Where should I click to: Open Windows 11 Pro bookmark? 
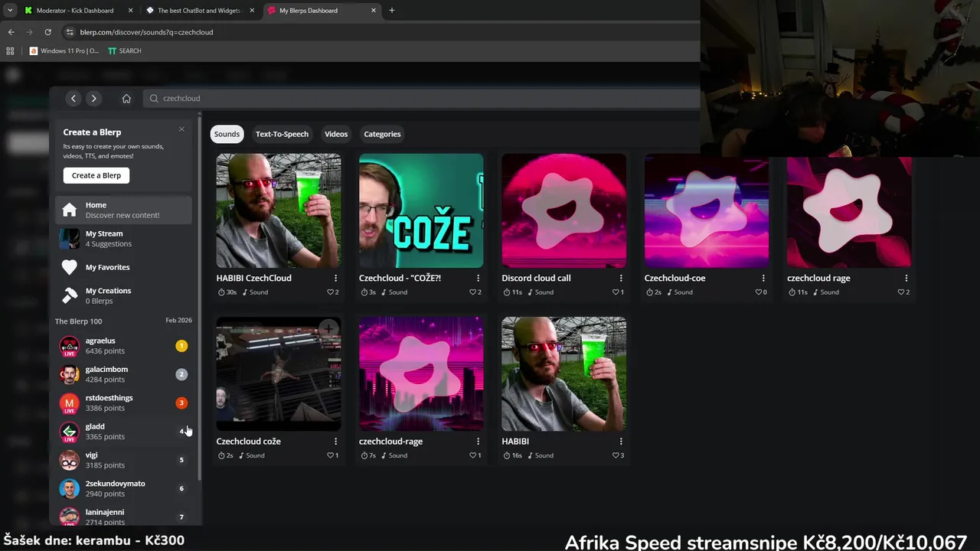(64, 51)
